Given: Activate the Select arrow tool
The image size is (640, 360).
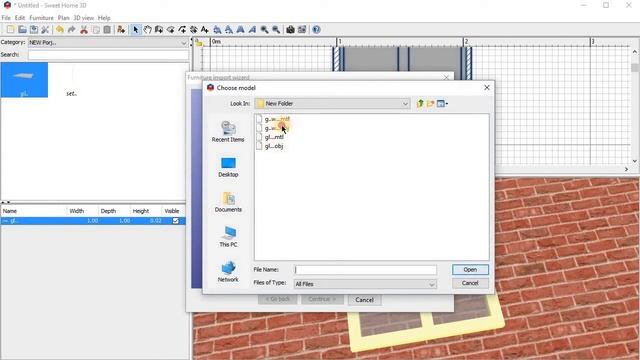Looking at the screenshot, I should [x=136, y=30].
